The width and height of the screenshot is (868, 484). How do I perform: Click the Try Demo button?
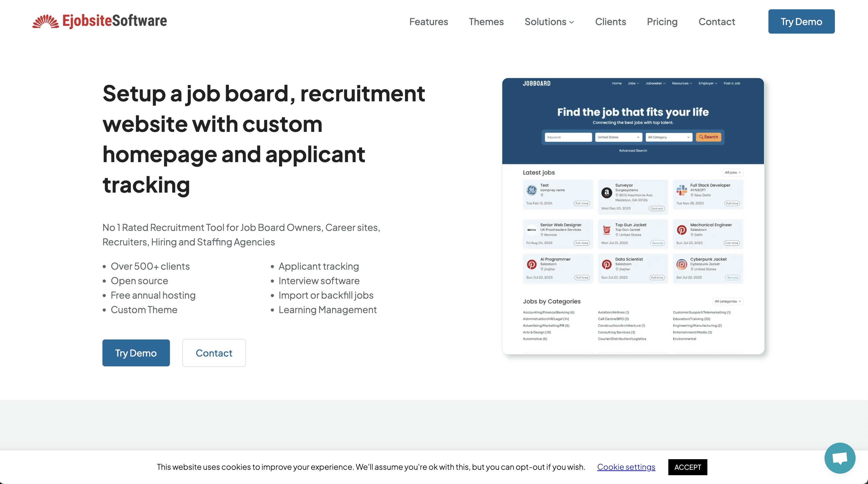tap(801, 21)
